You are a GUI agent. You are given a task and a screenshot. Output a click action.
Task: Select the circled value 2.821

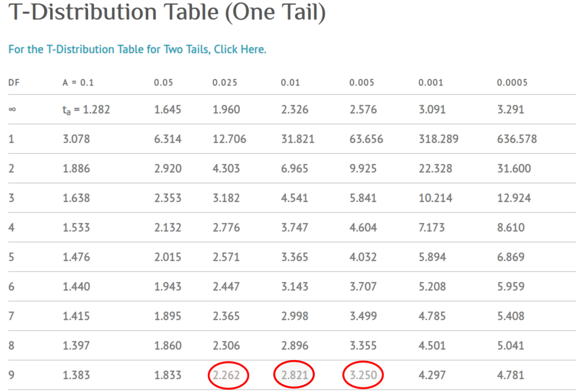point(295,375)
